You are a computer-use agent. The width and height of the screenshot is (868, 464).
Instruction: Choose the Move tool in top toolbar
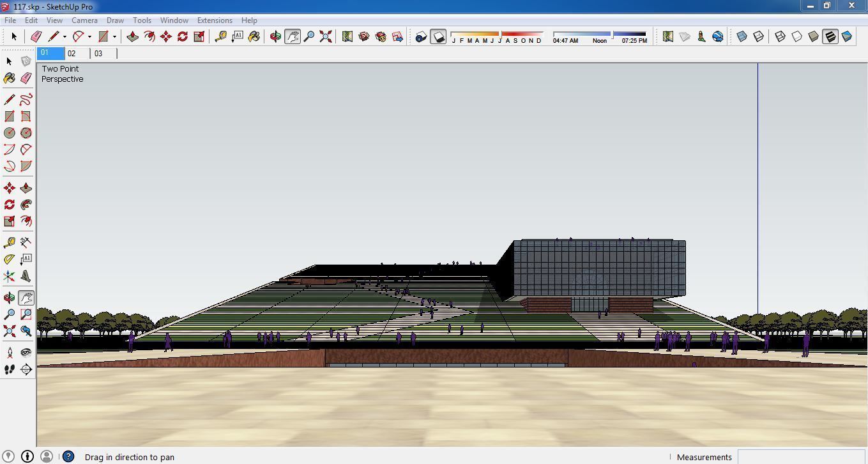166,36
